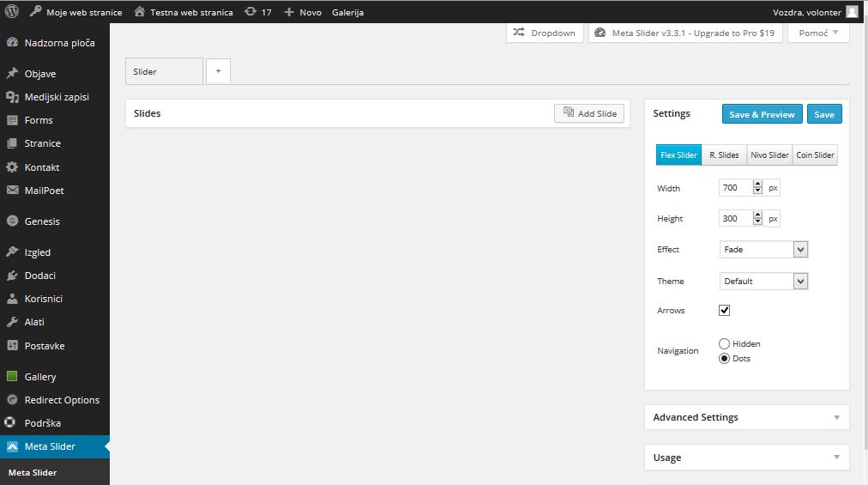Click the Add Slide button text
Screen dimensions: 868x485
pyautogui.click(x=597, y=113)
